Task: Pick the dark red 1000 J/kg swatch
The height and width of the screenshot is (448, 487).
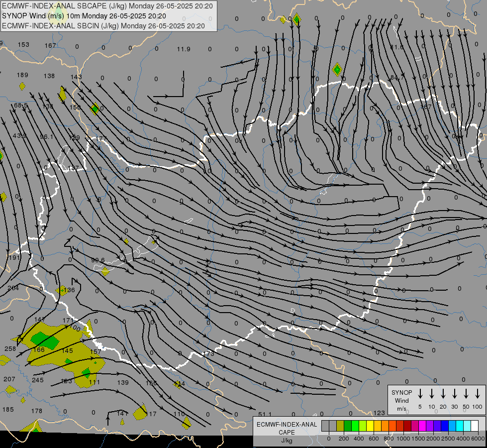Action: click(x=407, y=426)
